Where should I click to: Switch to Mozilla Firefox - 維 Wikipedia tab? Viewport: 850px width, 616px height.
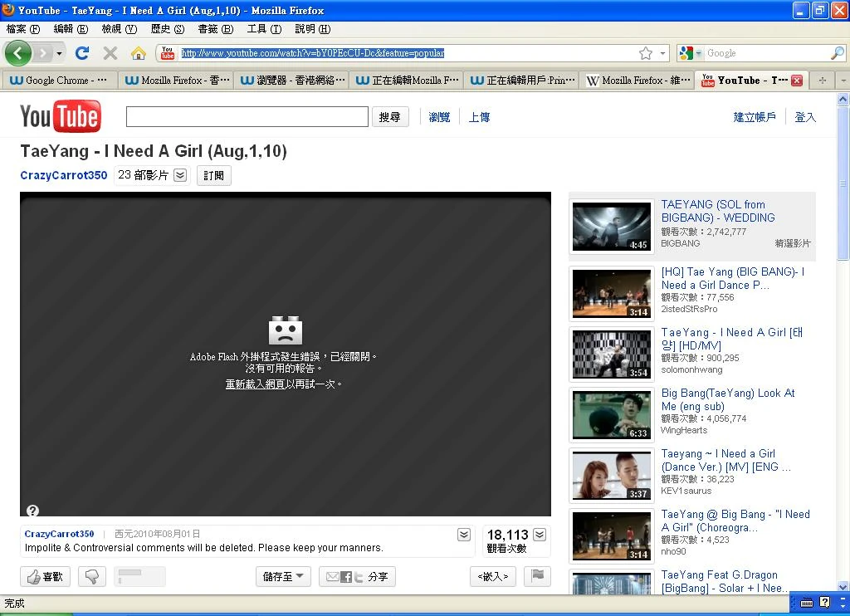(637, 81)
